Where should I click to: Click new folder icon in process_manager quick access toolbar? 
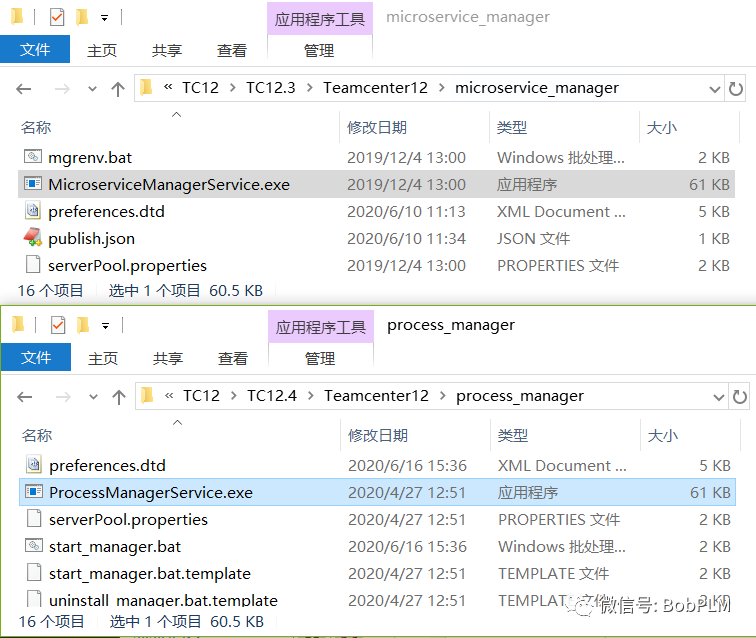(83, 325)
